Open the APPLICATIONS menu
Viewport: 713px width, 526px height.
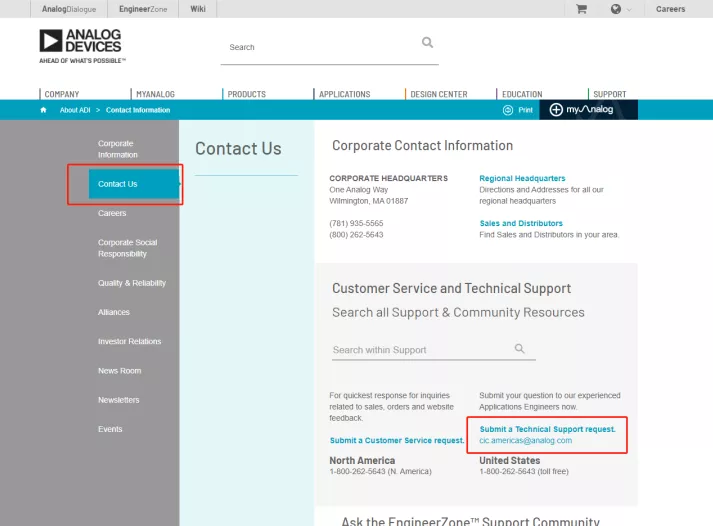click(344, 94)
